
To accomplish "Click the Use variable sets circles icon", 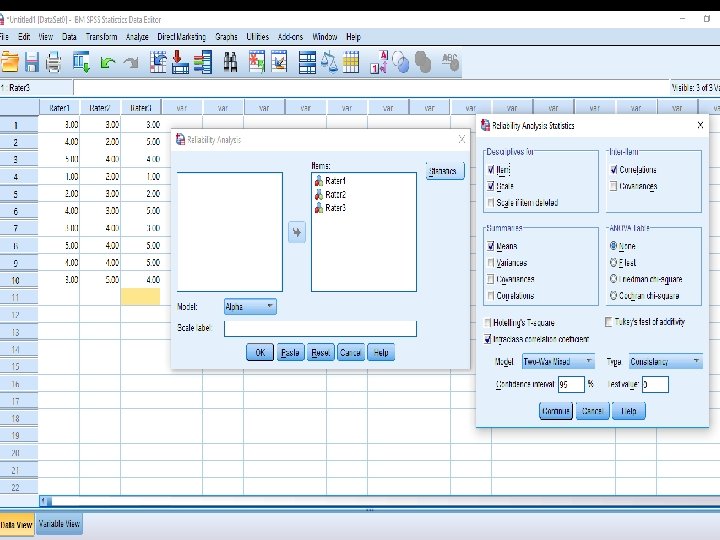I will (x=401, y=62).
